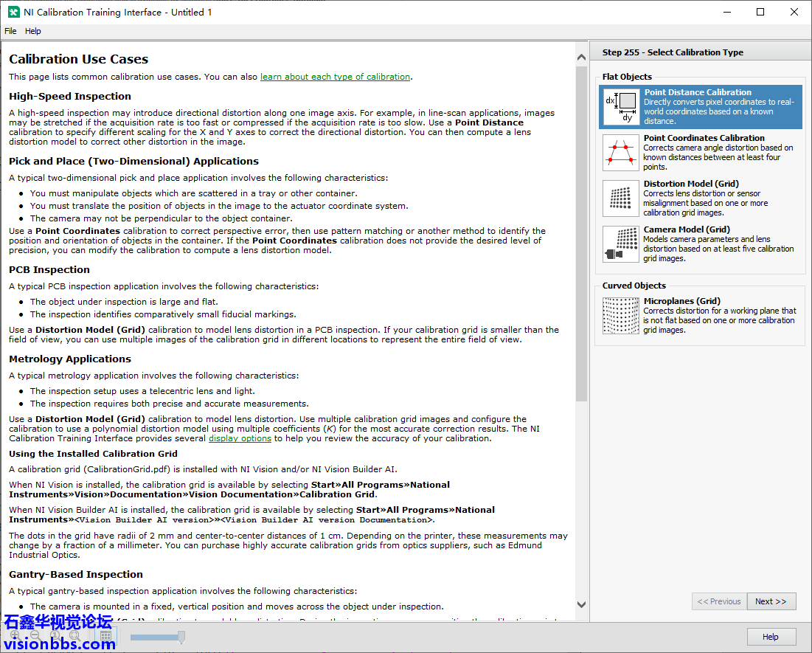The width and height of the screenshot is (812, 653).
Task: Click the << Previous button
Action: point(719,601)
